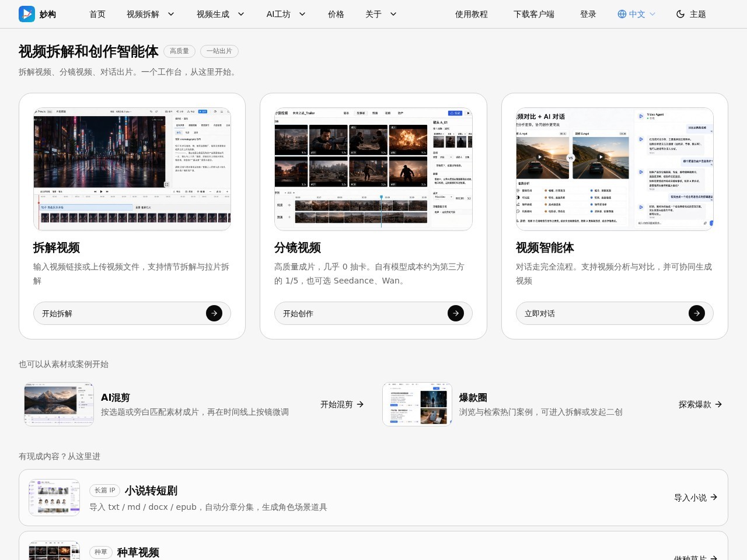Expand the AI工坊 dropdown menu

[x=286, y=14]
